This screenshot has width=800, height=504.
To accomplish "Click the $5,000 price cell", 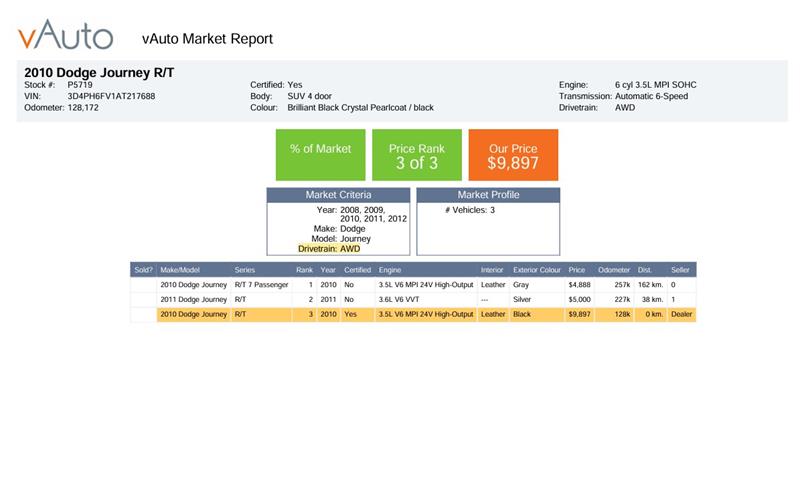I will point(580,299).
